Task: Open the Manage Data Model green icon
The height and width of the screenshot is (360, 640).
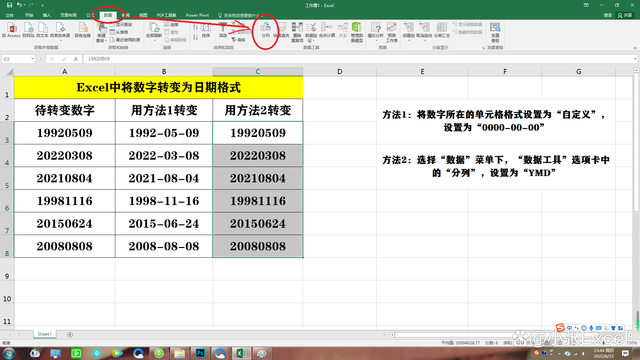Action: click(357, 32)
